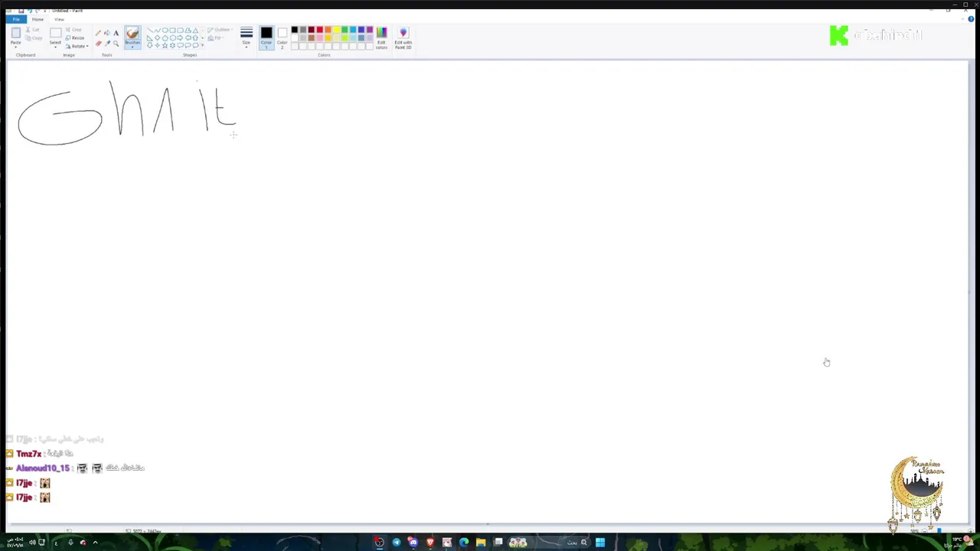Viewport: 980px width, 551px height.
Task: Open the shape Outline dropdown
Action: (220, 30)
